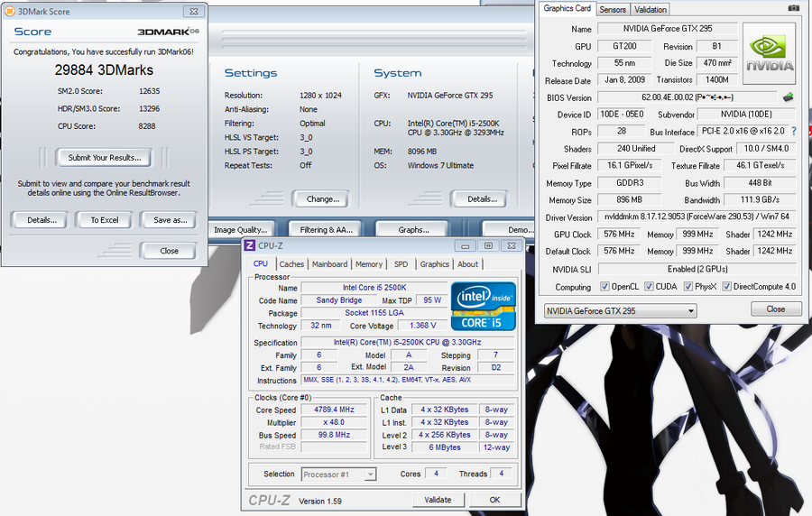Image resolution: width=812 pixels, height=516 pixels.
Task: Switch to GPU-Z Validation tab
Action: click(x=651, y=9)
